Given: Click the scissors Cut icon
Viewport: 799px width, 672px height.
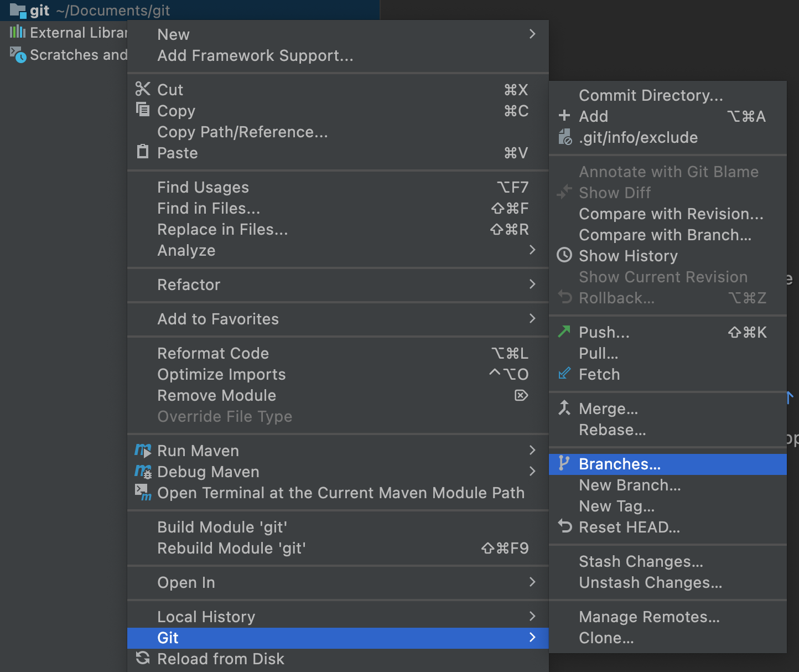Looking at the screenshot, I should (143, 89).
